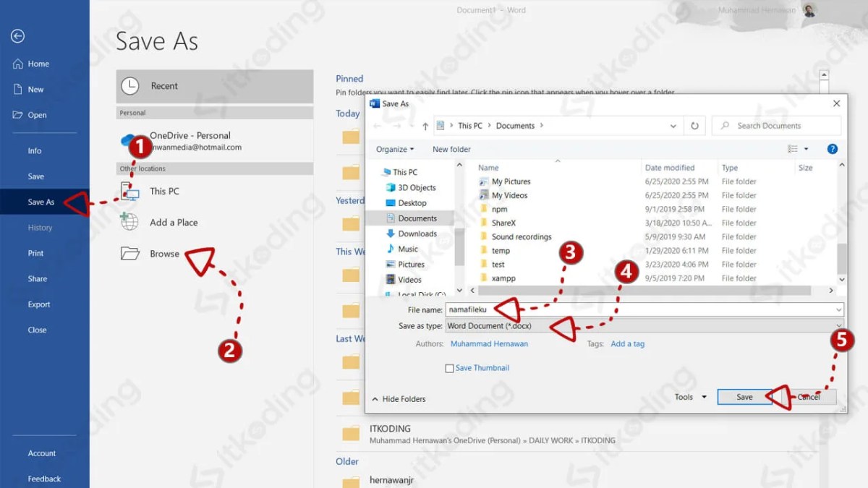This screenshot has width=868, height=488.
Task: Refresh the Documents folder listing
Action: 695,125
